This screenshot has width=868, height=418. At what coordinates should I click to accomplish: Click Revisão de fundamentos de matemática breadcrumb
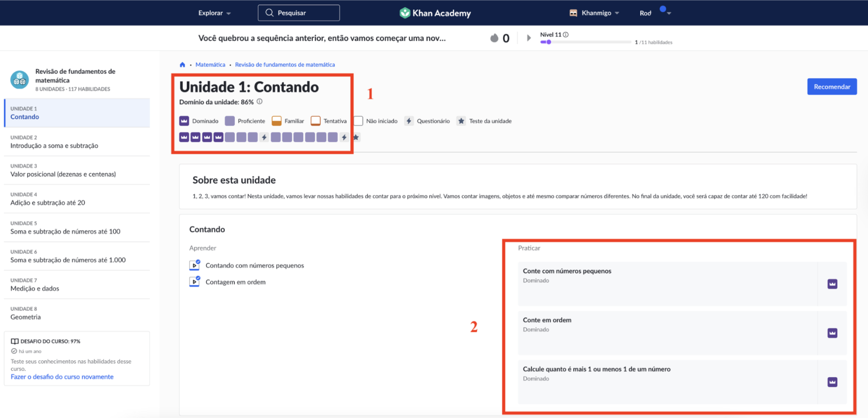[285, 65]
